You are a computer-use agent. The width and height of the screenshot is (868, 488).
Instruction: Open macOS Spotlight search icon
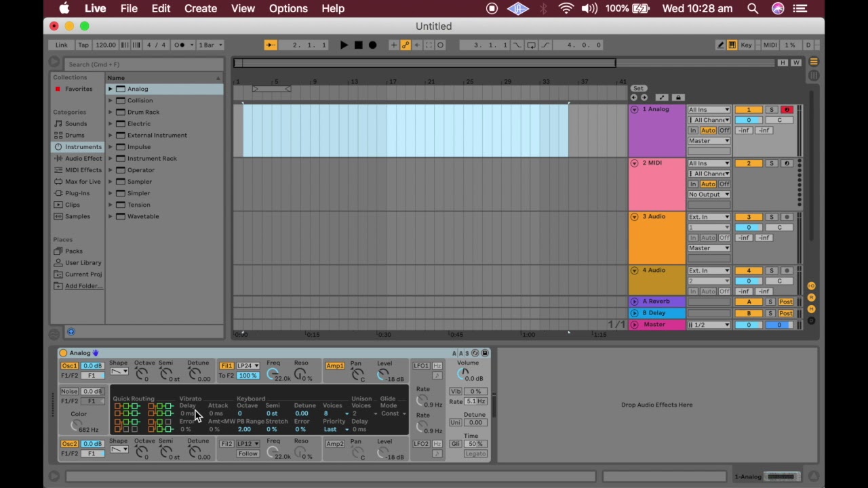[753, 9]
